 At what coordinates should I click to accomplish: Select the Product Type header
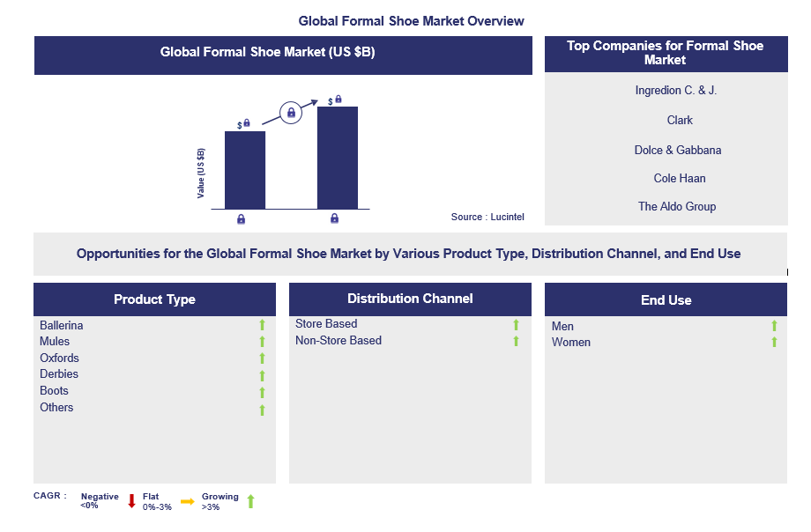[x=154, y=299]
